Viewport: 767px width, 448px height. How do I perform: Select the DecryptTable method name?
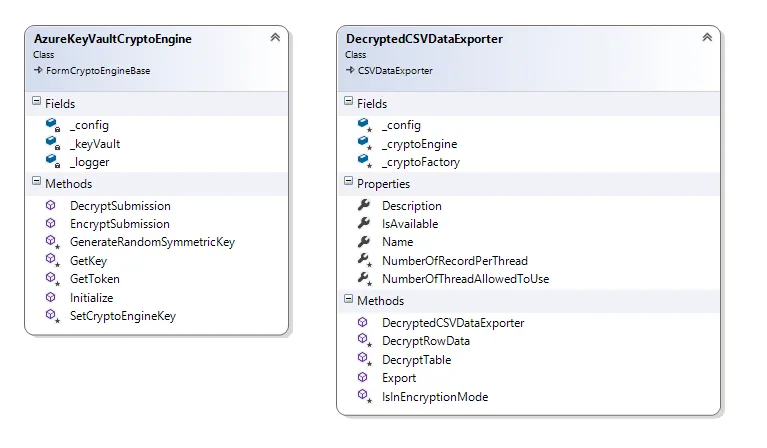click(417, 360)
